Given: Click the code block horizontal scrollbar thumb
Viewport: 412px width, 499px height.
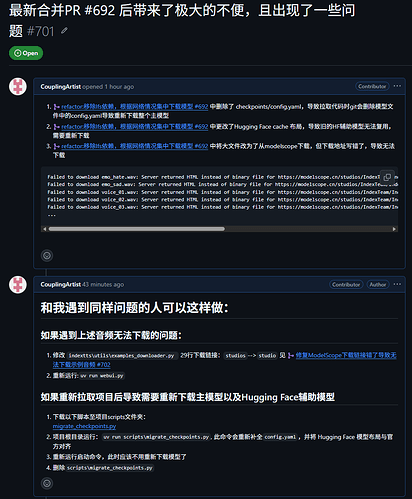Looking at the screenshot, I should click(x=137, y=229).
